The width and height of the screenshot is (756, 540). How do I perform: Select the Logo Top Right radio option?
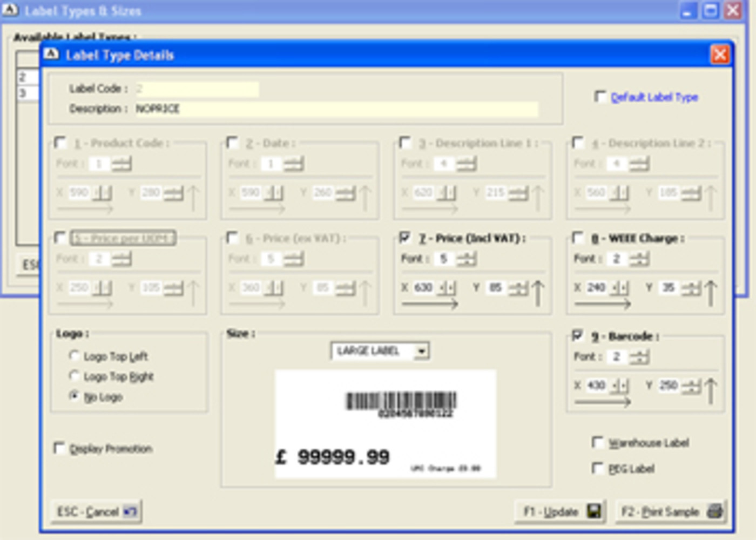click(74, 376)
